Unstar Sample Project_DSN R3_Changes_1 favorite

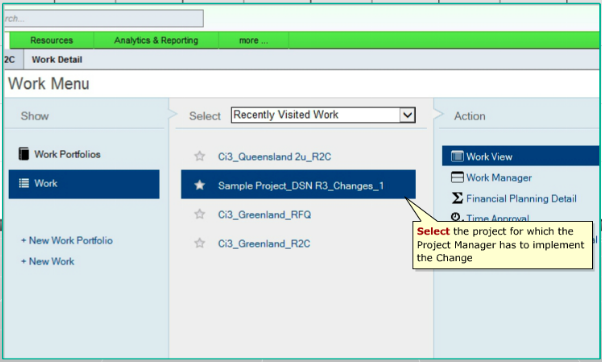[x=199, y=185]
